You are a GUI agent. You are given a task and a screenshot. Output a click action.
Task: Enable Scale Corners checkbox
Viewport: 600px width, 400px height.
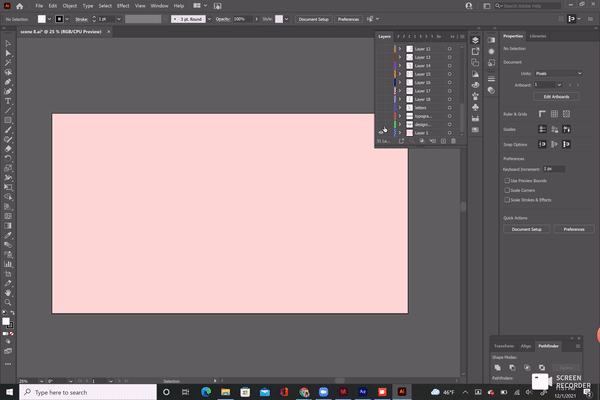click(507, 190)
